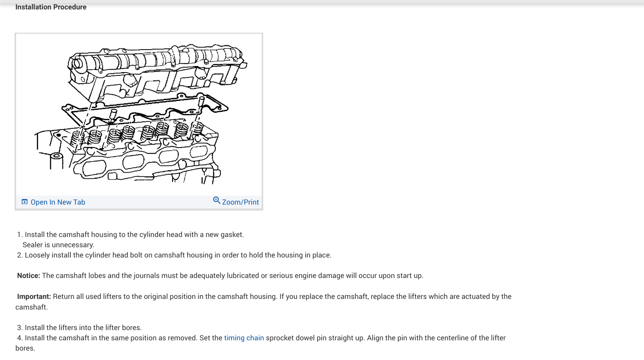Click 'Return all used lifters to the original position' sentence
The image size is (644, 360).
tap(165, 296)
